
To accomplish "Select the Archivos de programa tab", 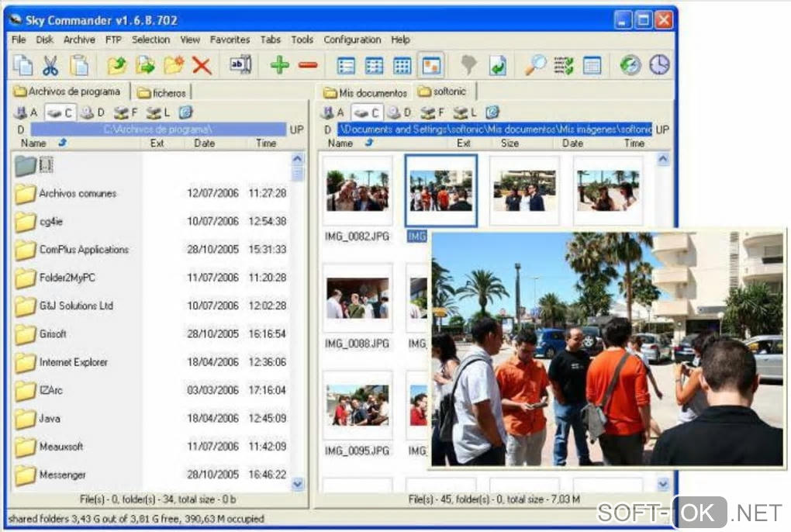I will (67, 92).
